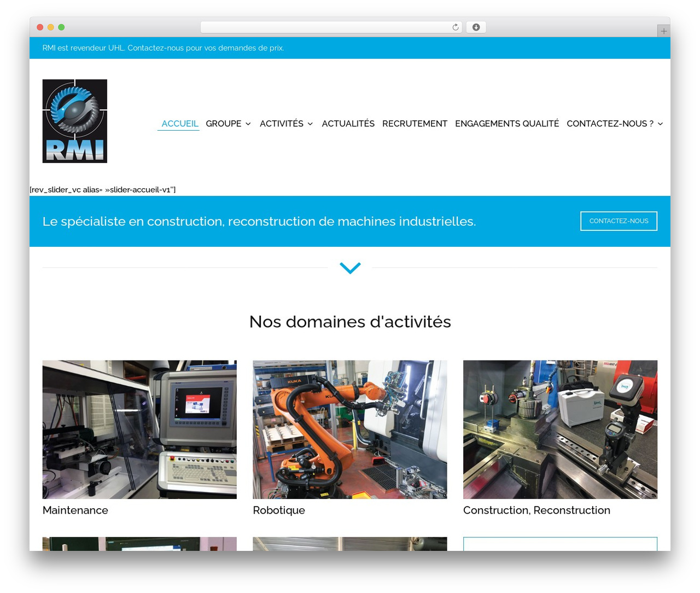The height and width of the screenshot is (593, 700).
Task: Add a new browser tab with the plus icon
Action: 663,31
